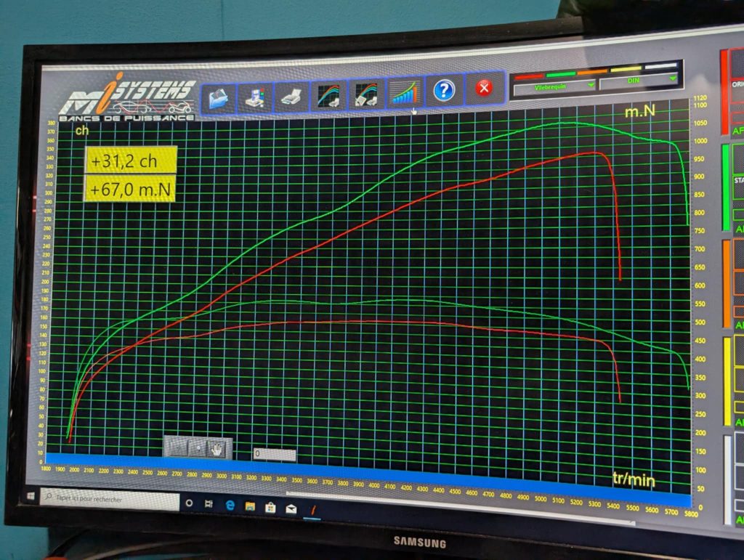Open Microsoft Edge from the taskbar
The height and width of the screenshot is (560, 744).
(229, 505)
